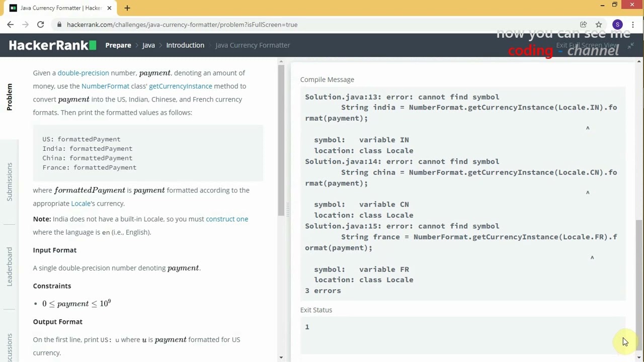
Task: Open the Chrome profile avatar
Action: pos(617,25)
